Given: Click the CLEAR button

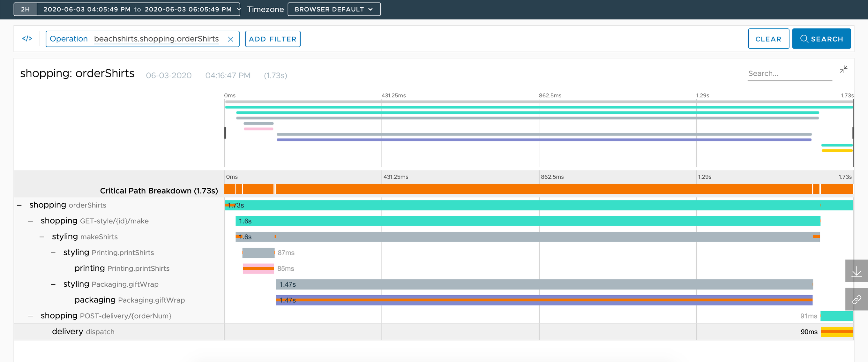Looking at the screenshot, I should [768, 39].
